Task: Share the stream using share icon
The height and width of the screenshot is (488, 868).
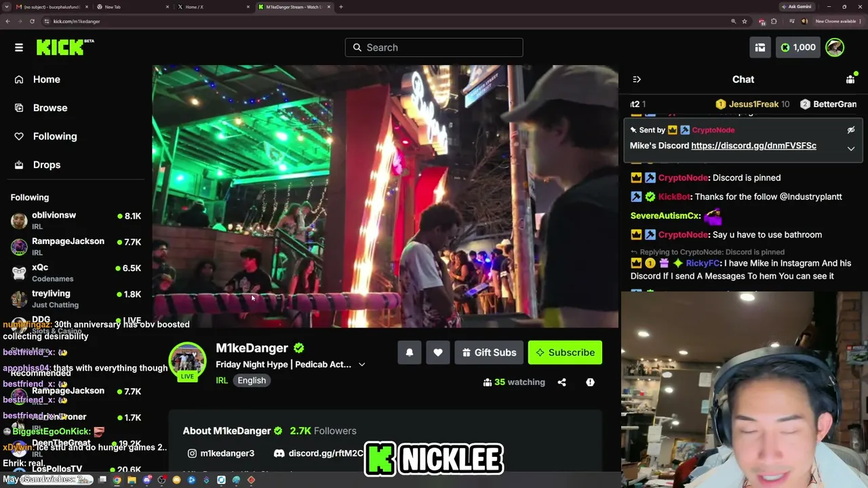Action: pyautogui.click(x=561, y=382)
